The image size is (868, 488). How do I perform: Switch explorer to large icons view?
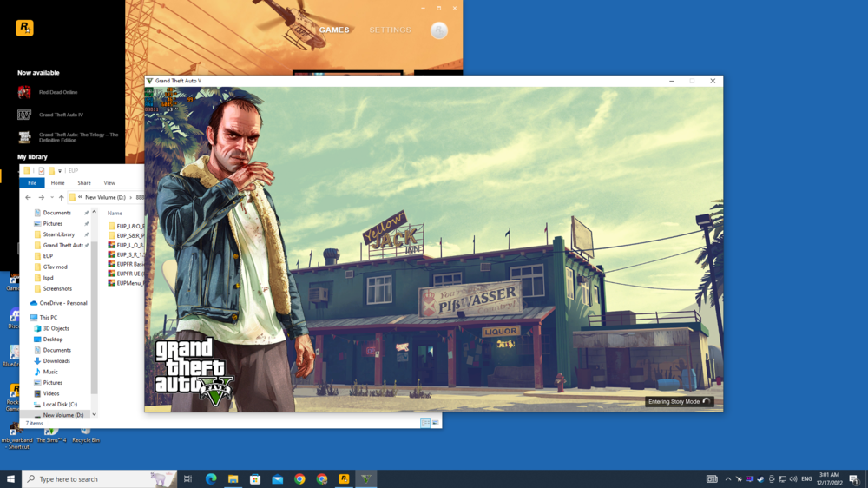point(436,423)
